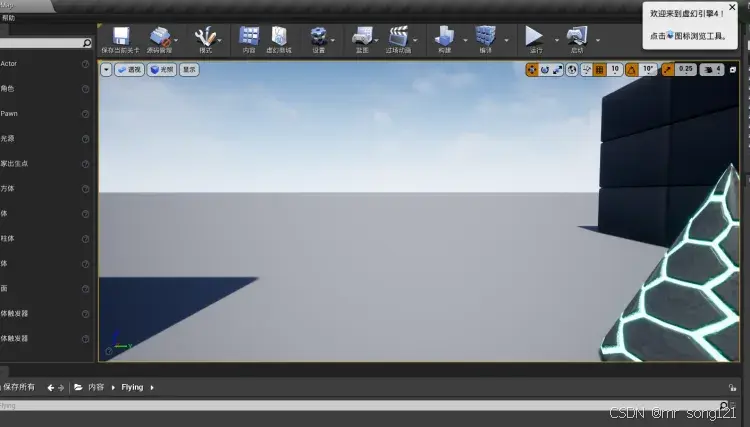This screenshot has width=750, height=427.
Task: Open the 帮助 (Help) menu
Action: pyautogui.click(x=8, y=18)
